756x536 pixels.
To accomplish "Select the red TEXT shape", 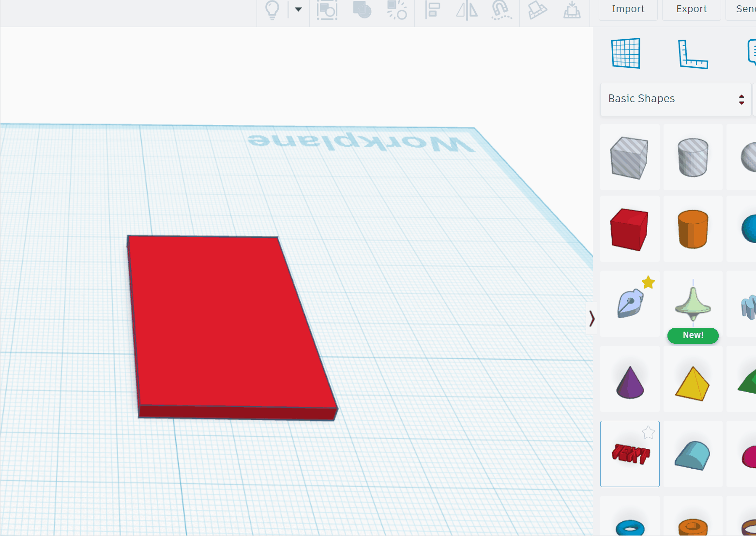I will 630,454.
